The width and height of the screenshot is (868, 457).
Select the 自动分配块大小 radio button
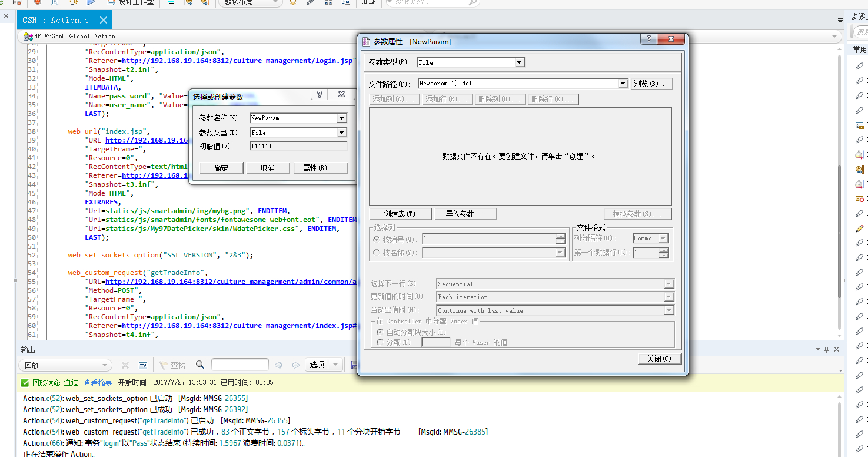point(380,332)
